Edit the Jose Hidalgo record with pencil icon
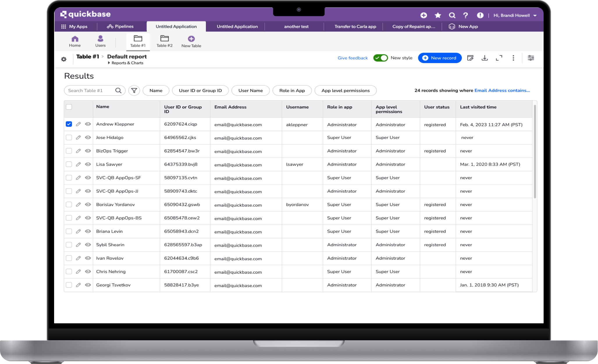Screen dimensions: 598x364 (78, 138)
